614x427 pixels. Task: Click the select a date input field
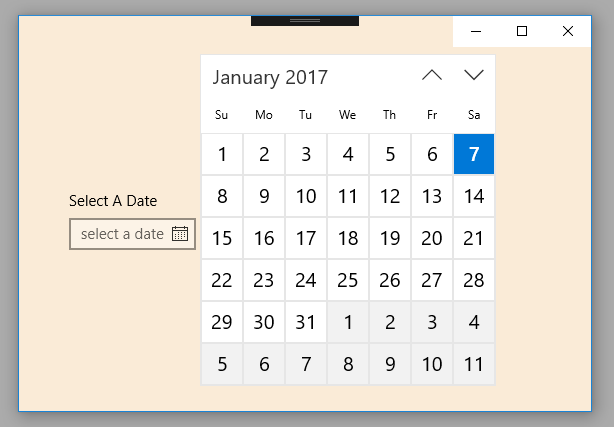(122, 234)
